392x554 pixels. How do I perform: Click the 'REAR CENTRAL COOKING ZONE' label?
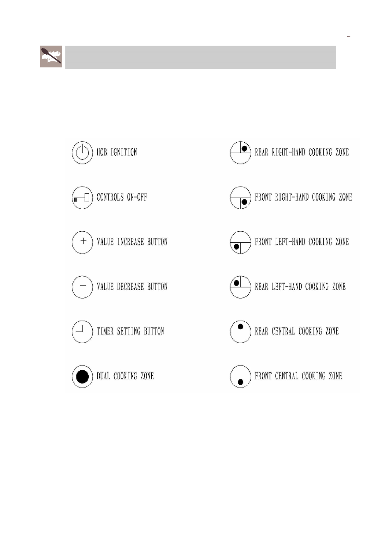click(297, 331)
